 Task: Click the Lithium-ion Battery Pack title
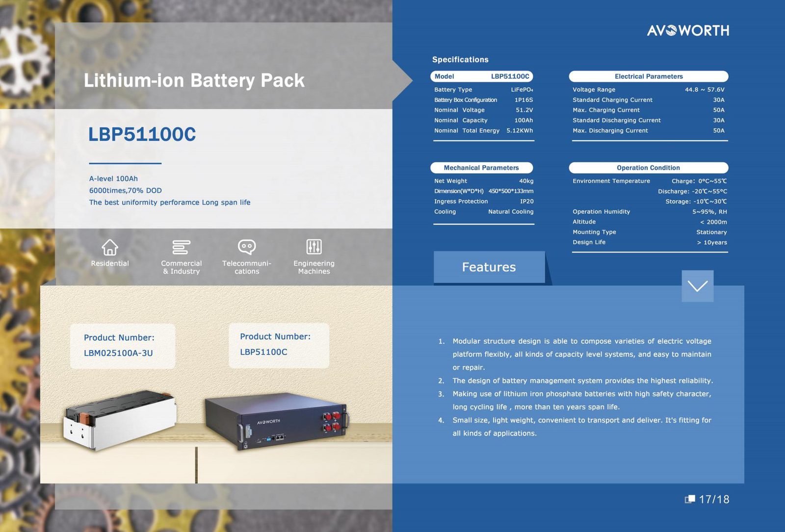tap(194, 80)
